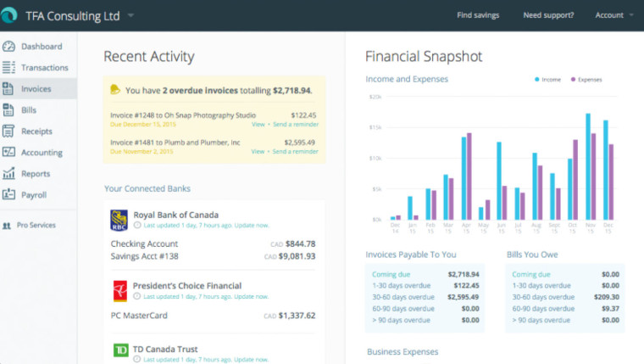Click the Need support? link
644x364 pixels.
click(x=548, y=15)
